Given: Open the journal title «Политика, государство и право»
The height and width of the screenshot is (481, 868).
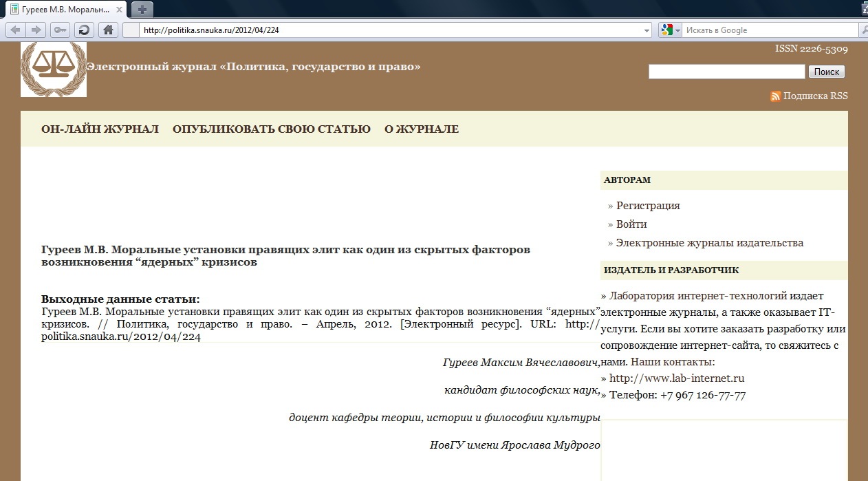Looking at the screenshot, I should [x=253, y=67].
